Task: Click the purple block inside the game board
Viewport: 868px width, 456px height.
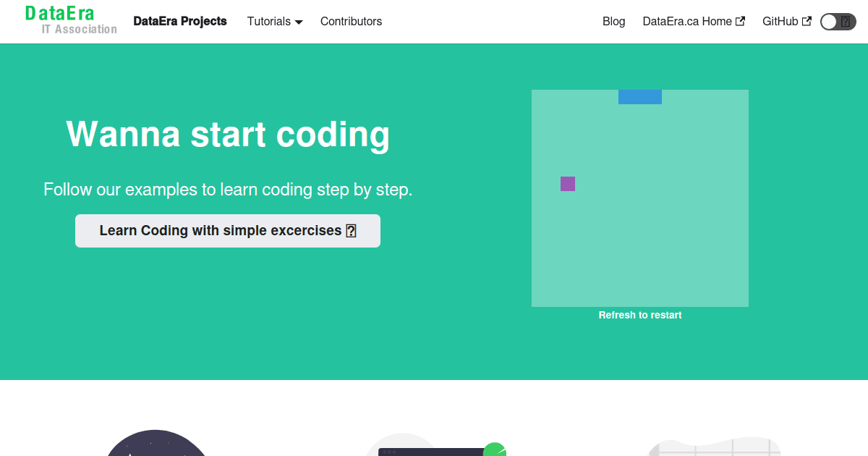Action: [567, 184]
